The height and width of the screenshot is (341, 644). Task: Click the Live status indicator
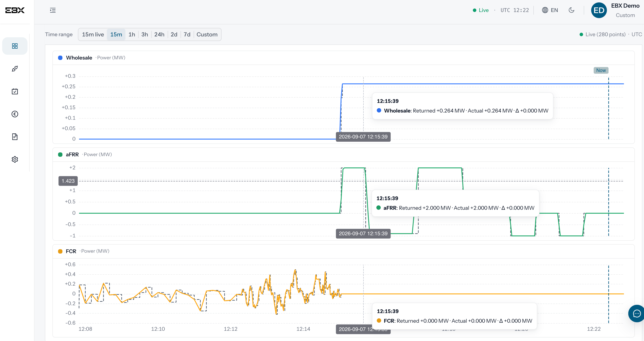pos(481,10)
